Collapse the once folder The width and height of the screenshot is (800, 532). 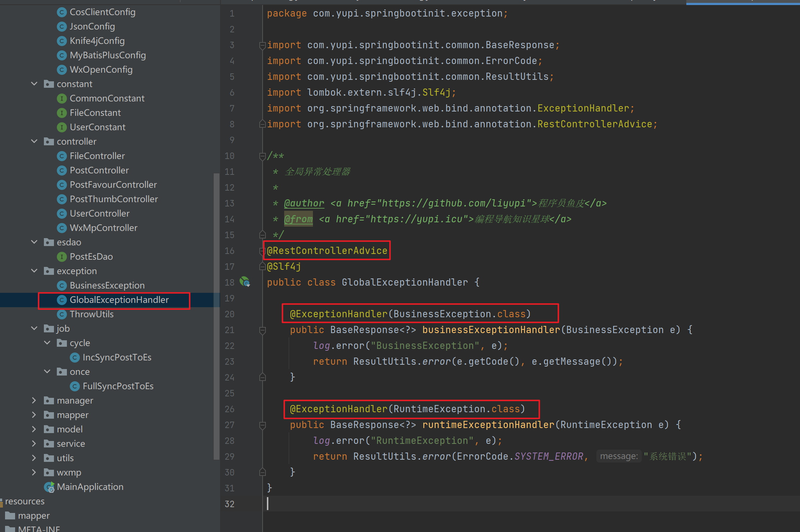[x=47, y=372]
